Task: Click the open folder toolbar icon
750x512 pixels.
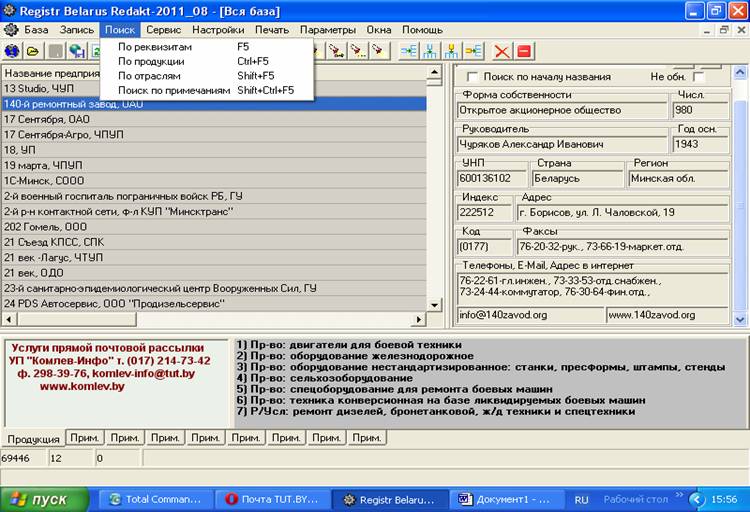Action: 33,51
